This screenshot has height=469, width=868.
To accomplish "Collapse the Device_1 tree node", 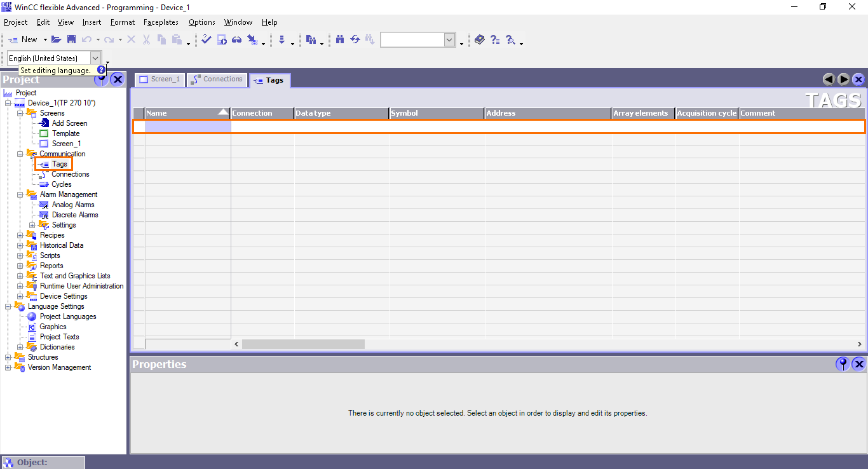I will click(x=8, y=103).
